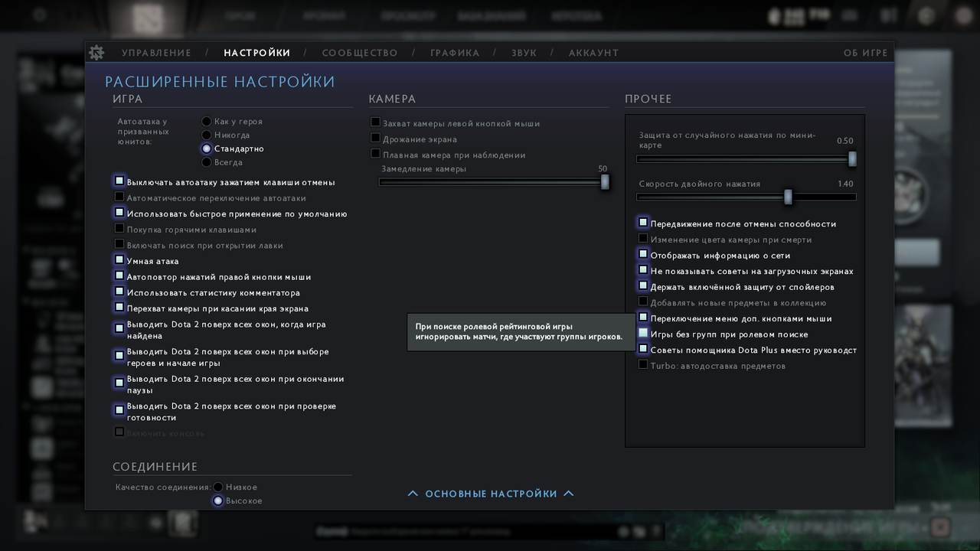Image resolution: width=980 pixels, height=551 pixels.
Task: Open the СООБЩЕСТВО tab
Action: pyautogui.click(x=360, y=53)
